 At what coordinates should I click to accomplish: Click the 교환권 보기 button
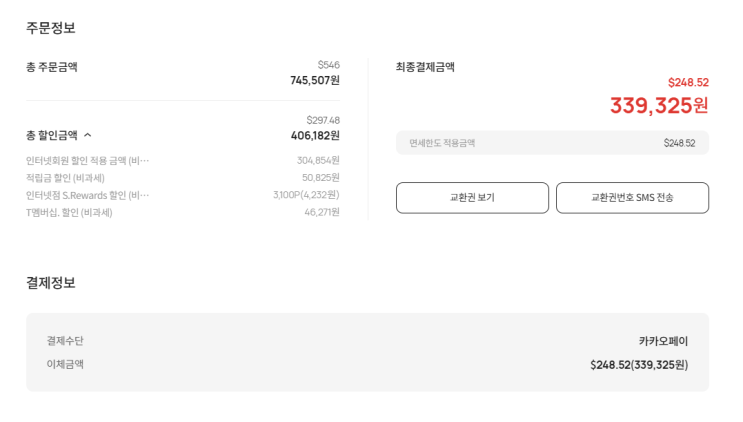[x=472, y=198]
